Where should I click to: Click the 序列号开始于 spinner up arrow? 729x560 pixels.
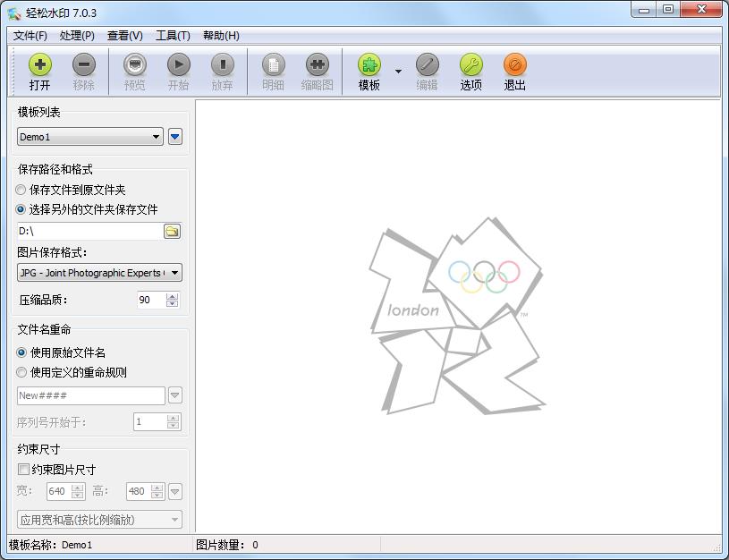[x=173, y=419]
